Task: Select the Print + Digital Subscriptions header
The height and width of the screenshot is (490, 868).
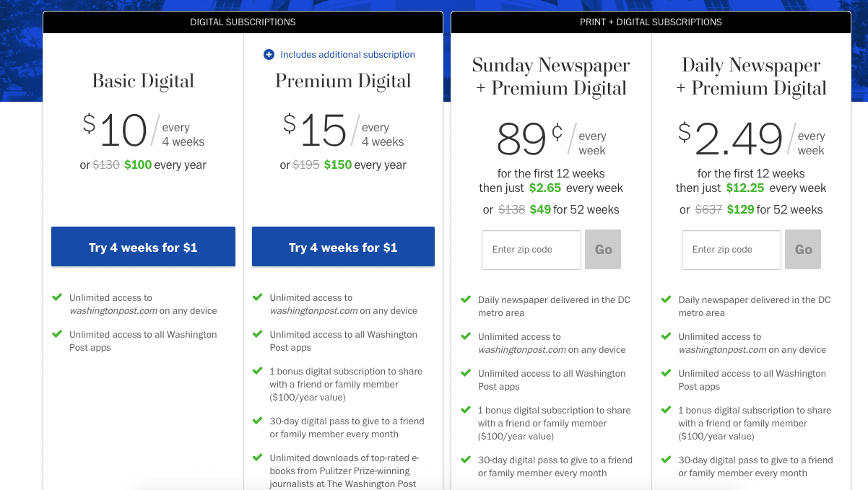Action: 651,22
